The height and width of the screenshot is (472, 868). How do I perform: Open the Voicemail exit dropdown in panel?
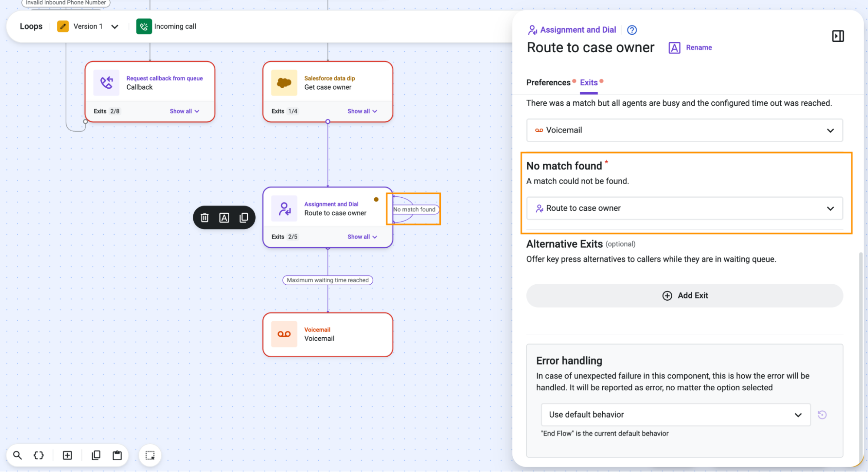point(684,130)
